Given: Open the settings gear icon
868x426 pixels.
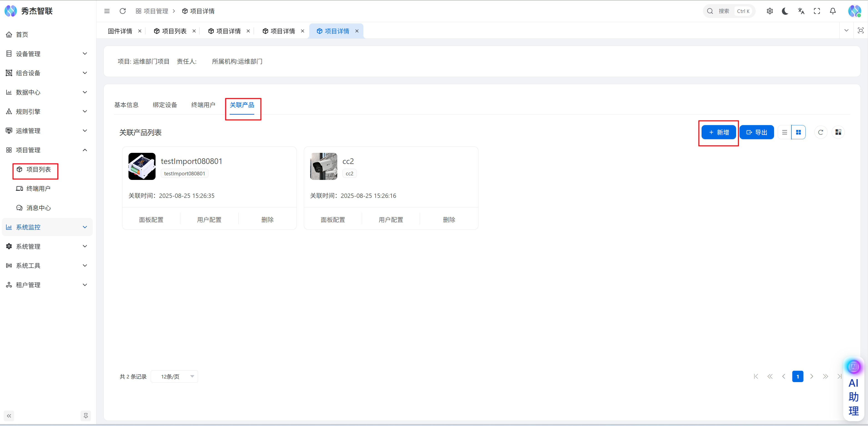Looking at the screenshot, I should coord(770,11).
